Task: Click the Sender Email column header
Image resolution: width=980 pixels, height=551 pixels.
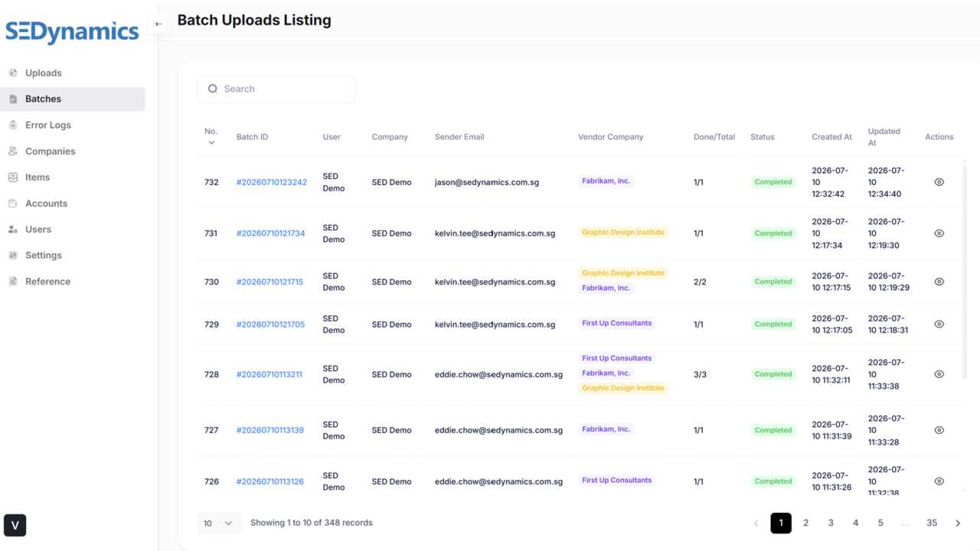Action: [x=459, y=137]
